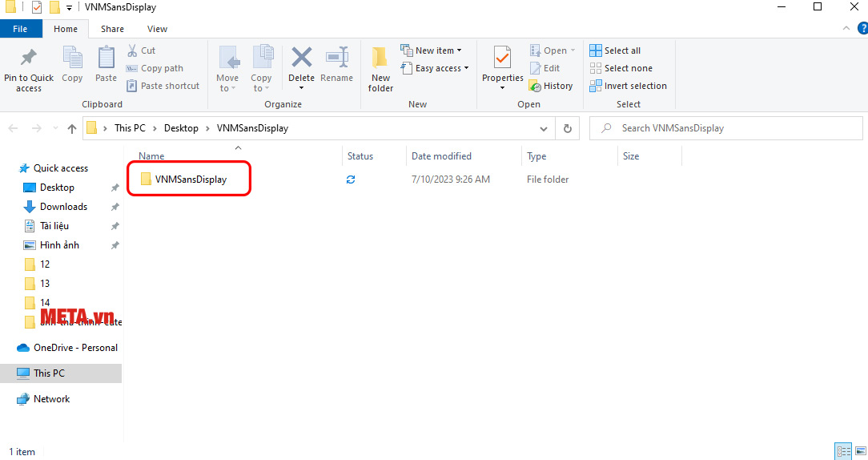Click the Open ribbon button
This screenshot has height=460, width=868.
(549, 50)
